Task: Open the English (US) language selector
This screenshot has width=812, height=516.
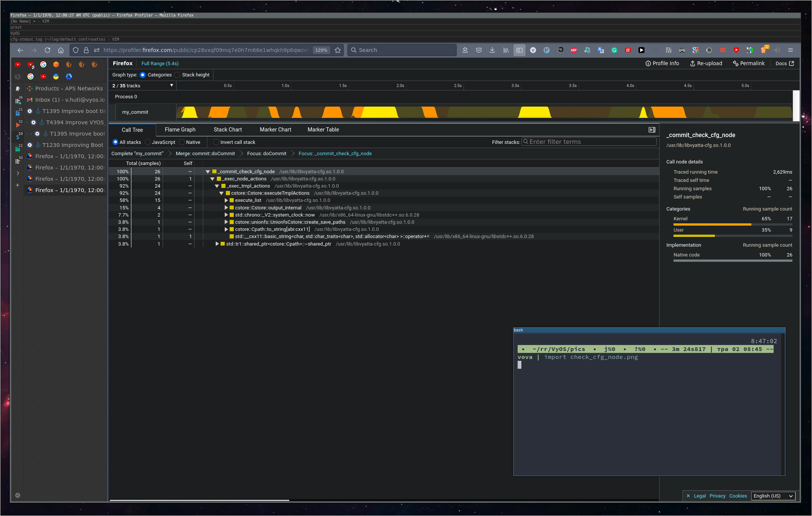Action: (773, 496)
